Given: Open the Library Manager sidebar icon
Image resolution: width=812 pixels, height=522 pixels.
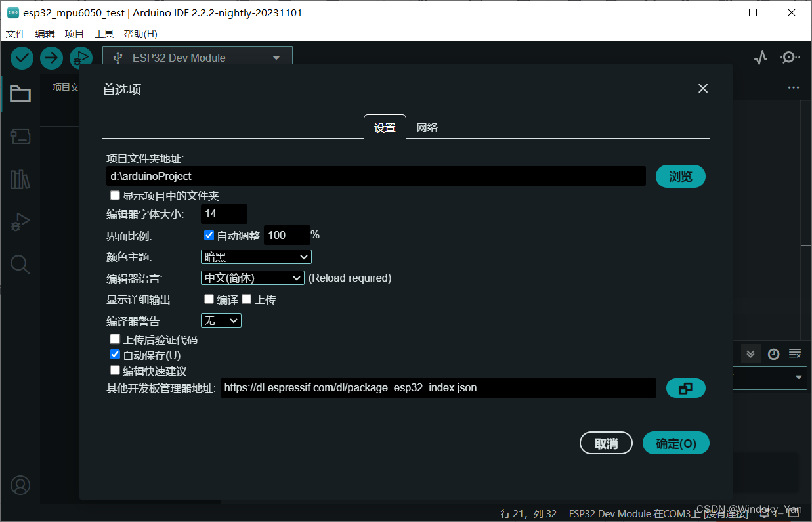Looking at the screenshot, I should point(20,179).
